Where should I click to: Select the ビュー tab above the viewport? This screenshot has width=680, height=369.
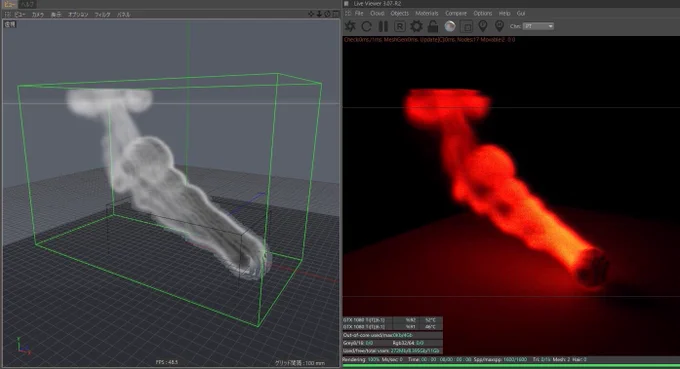9,4
